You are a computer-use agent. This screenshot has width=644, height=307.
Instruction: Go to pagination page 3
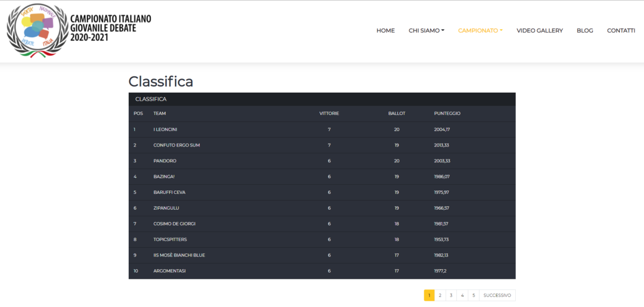point(451,295)
